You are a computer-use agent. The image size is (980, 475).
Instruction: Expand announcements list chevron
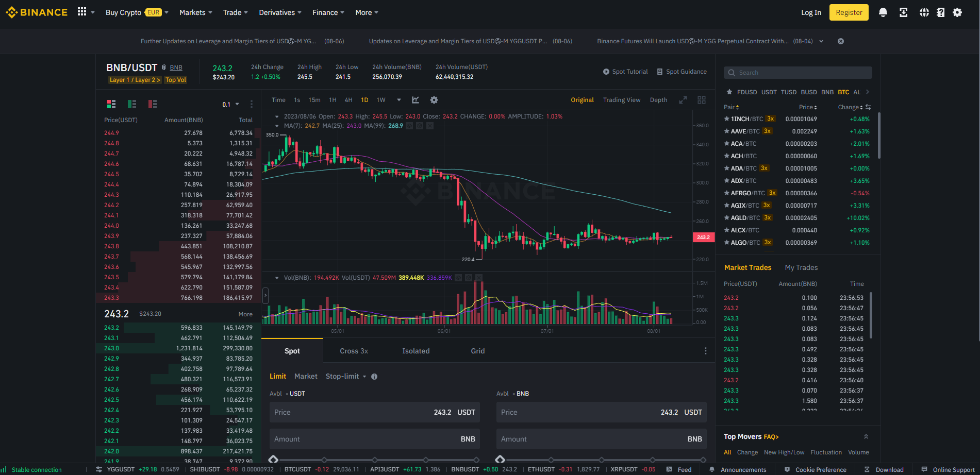click(x=821, y=41)
